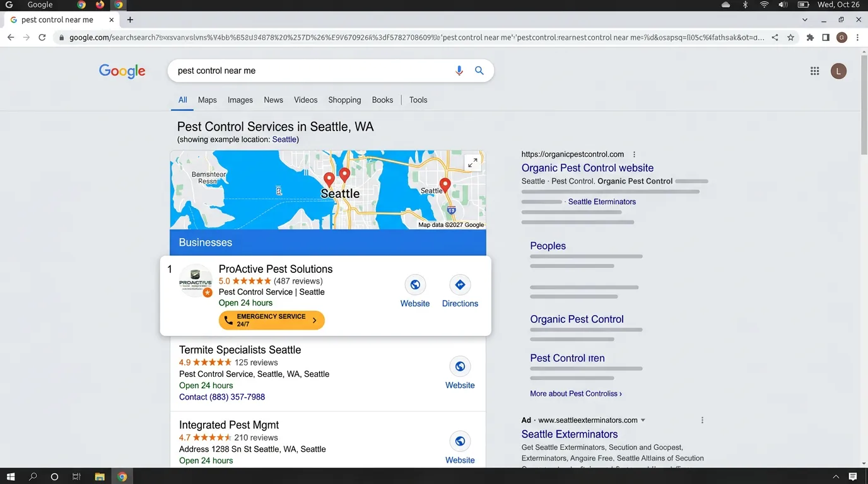The height and width of the screenshot is (484, 868).
Task: Open the Google account avatar 'L'
Action: [838, 71]
